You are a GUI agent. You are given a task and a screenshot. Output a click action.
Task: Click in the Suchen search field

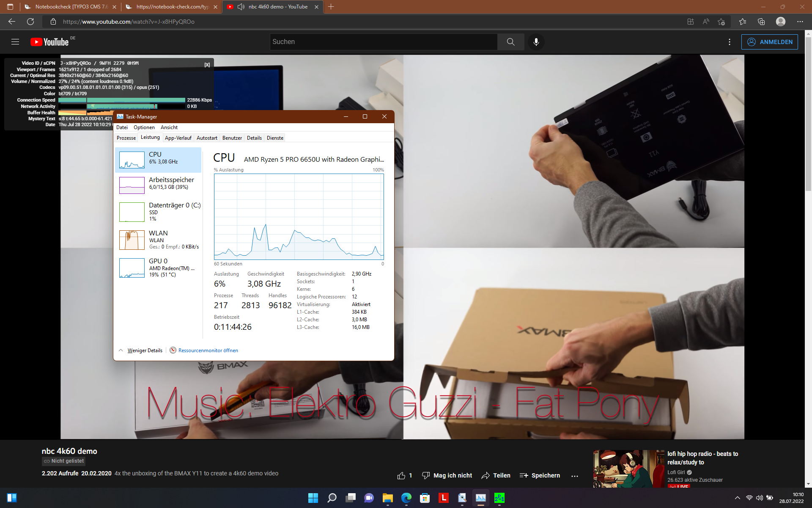pyautogui.click(x=383, y=42)
